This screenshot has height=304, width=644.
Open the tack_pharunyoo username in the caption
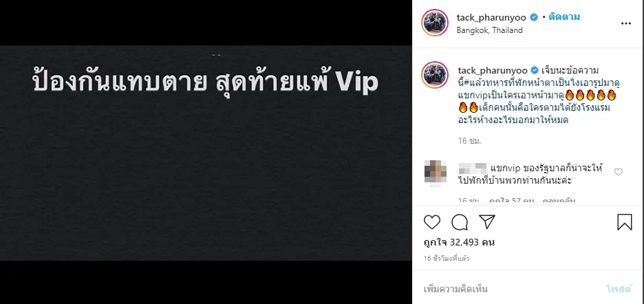(492, 69)
